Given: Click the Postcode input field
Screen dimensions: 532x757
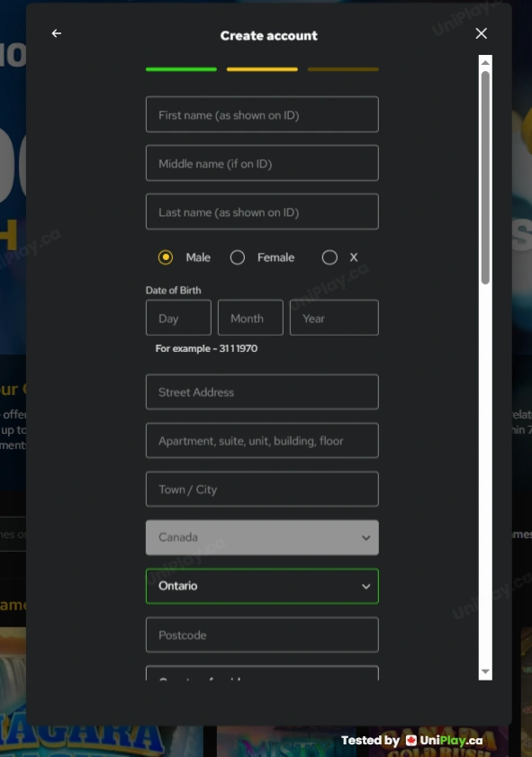Looking at the screenshot, I should (262, 635).
